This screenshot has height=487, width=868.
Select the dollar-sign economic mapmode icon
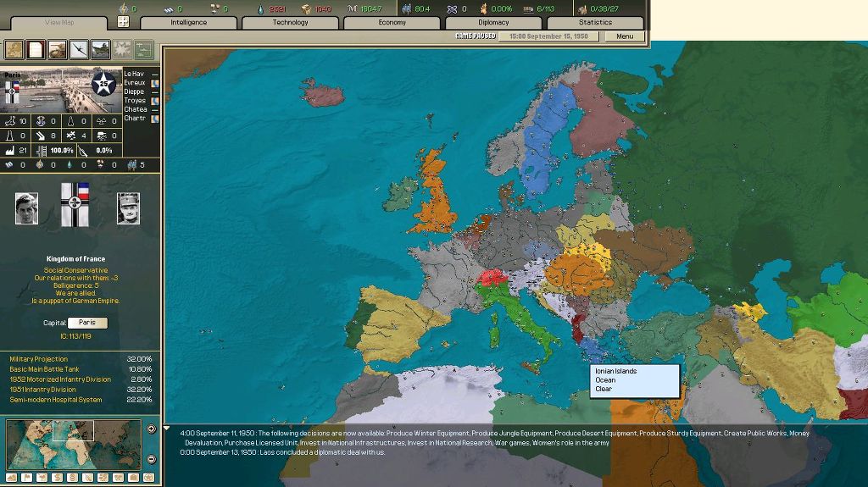click(x=57, y=478)
